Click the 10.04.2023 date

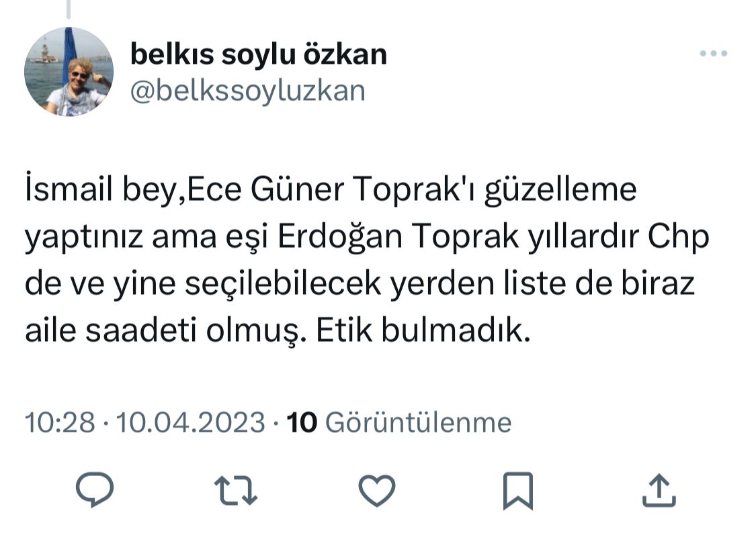click(191, 422)
